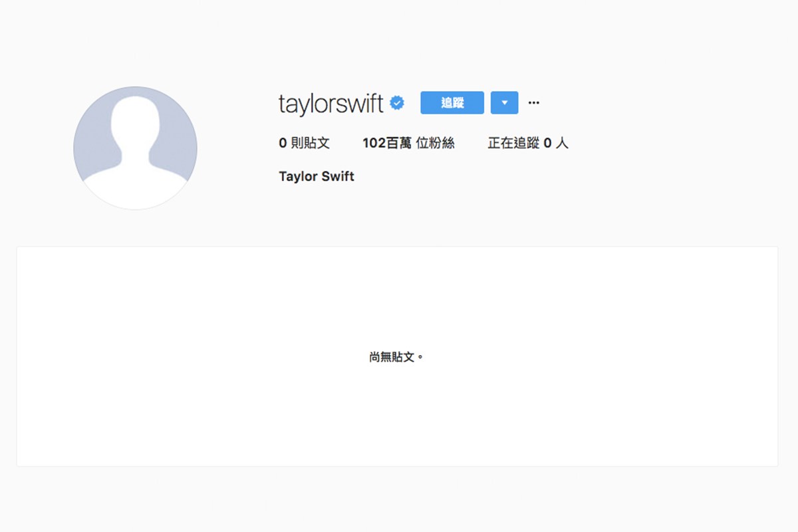Click the 0 digit before 則貼文
Image resolution: width=798 pixels, height=532 pixels.
click(x=283, y=143)
